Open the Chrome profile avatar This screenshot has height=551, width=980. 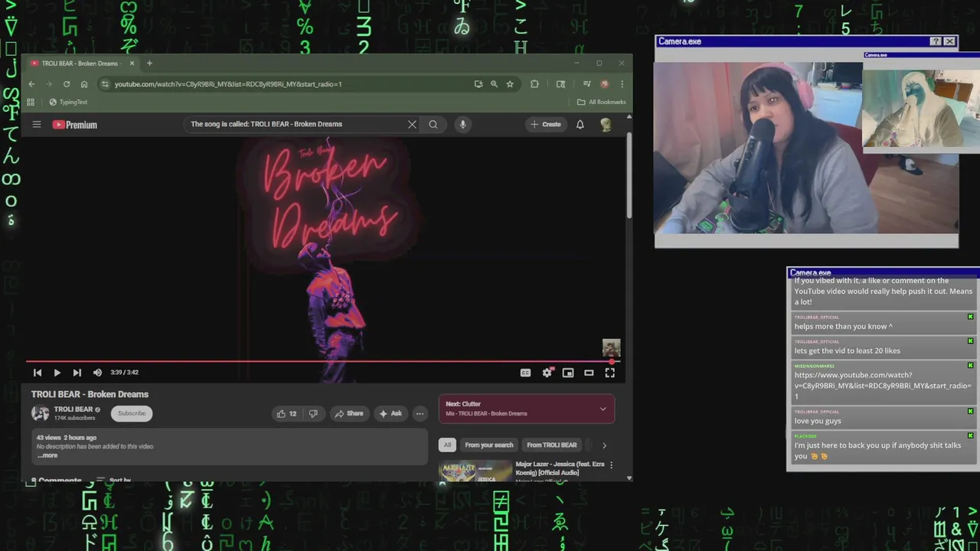(604, 84)
